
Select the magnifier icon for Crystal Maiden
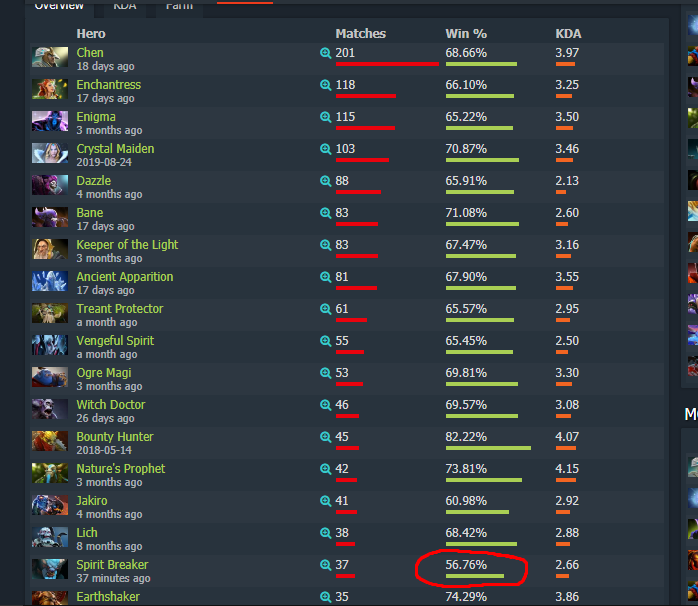[x=325, y=149]
